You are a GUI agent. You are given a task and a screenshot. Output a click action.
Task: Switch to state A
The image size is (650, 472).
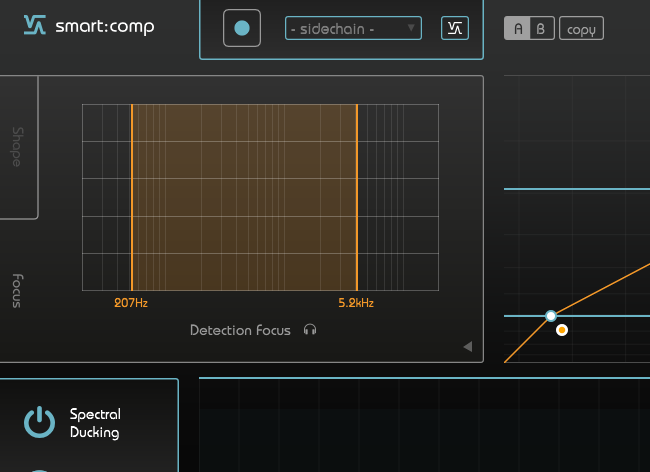coord(517,29)
